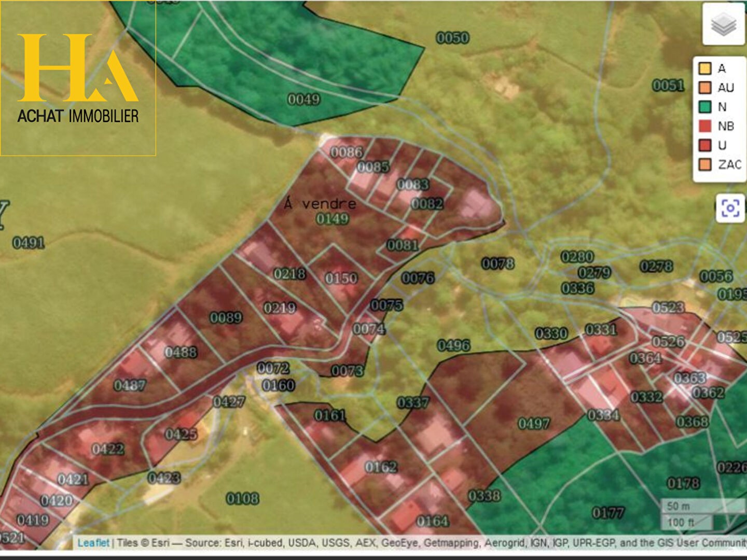This screenshot has width=747, height=560.
Task: Select parcel label 0050
Action: [x=452, y=38]
